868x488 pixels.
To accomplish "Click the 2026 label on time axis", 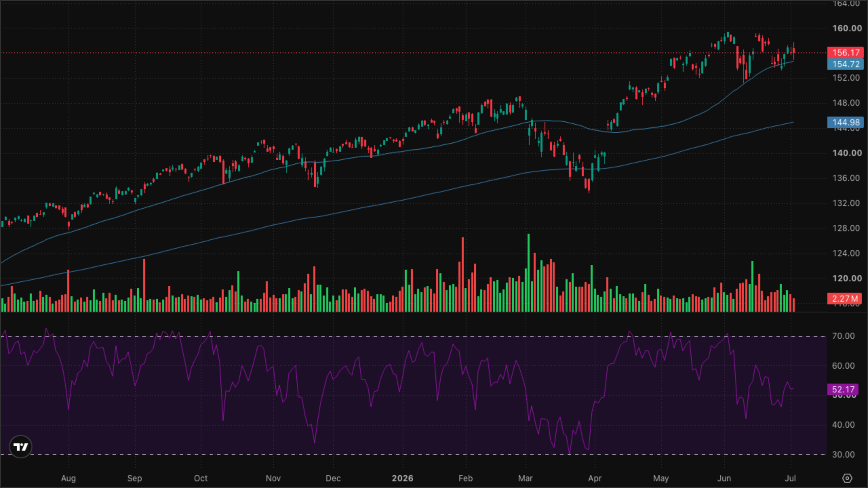I will click(402, 479).
